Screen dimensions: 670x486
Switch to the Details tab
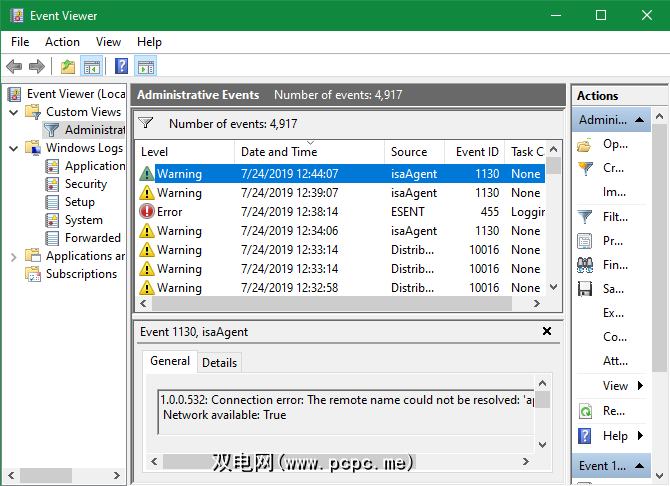click(x=220, y=362)
